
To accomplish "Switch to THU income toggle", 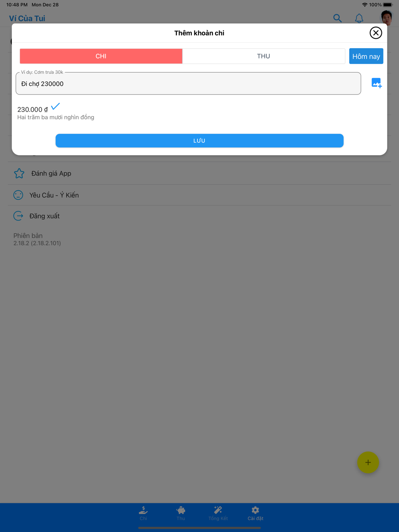I will tap(264, 56).
